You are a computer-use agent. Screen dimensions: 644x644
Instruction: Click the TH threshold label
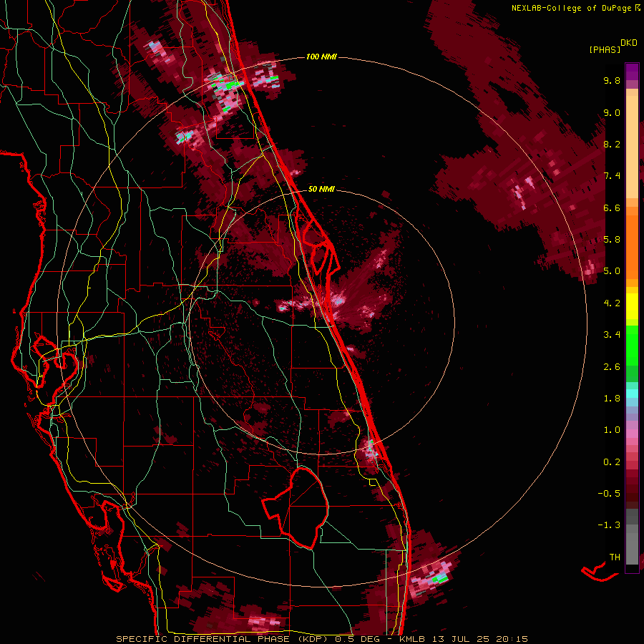coord(615,557)
